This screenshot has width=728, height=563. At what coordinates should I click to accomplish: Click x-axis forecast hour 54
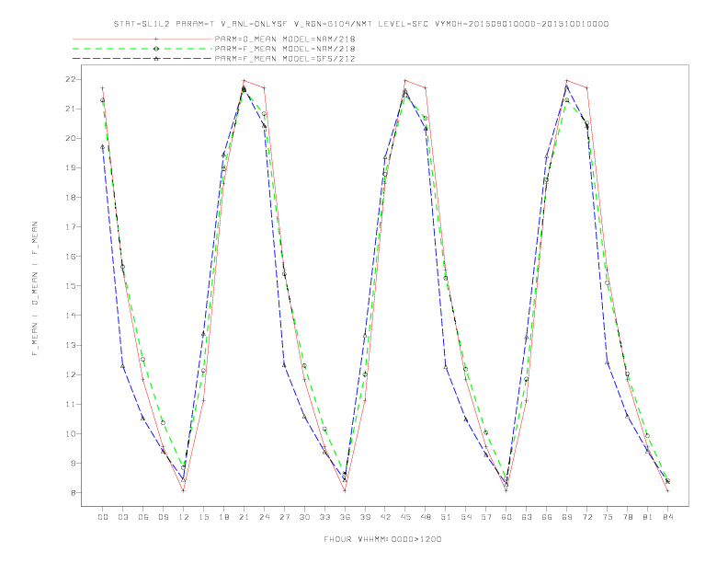[466, 517]
